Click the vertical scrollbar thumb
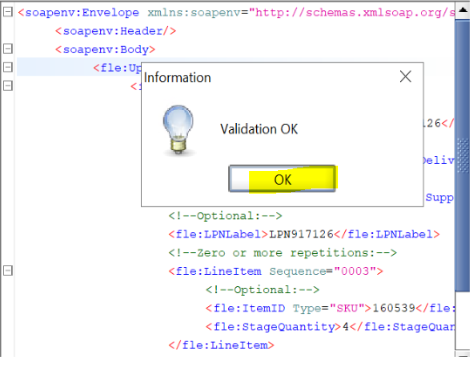Screen dimensions: 471x366 coord(463,155)
